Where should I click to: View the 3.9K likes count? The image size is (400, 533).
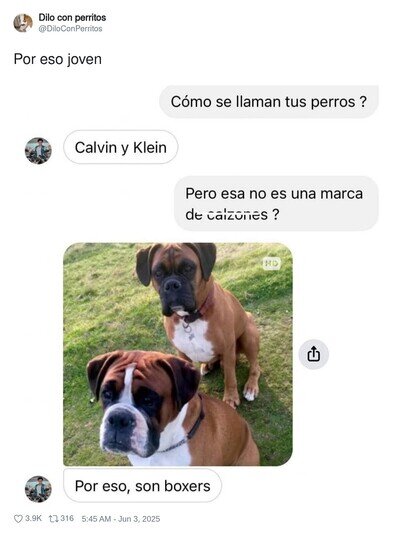[33, 518]
